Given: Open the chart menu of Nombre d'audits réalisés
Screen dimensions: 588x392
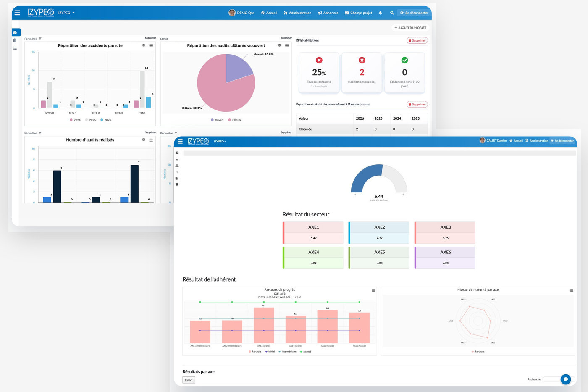Looking at the screenshot, I should point(151,140).
